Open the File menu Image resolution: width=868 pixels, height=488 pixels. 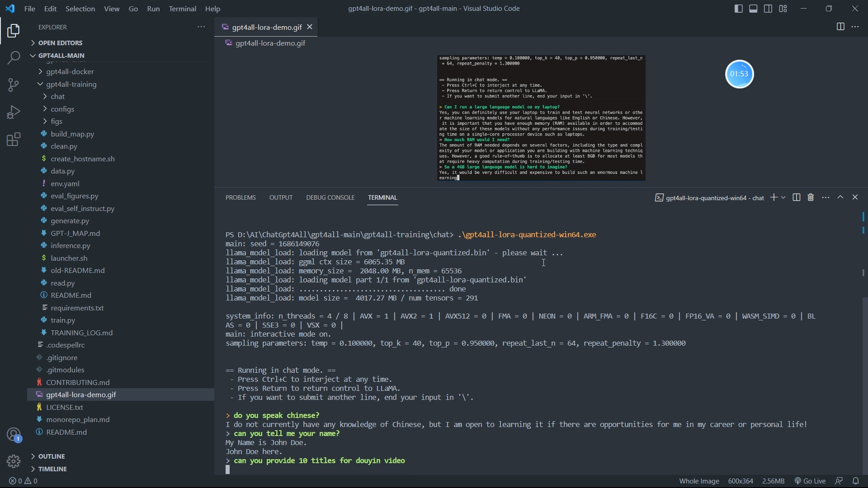tap(30, 9)
